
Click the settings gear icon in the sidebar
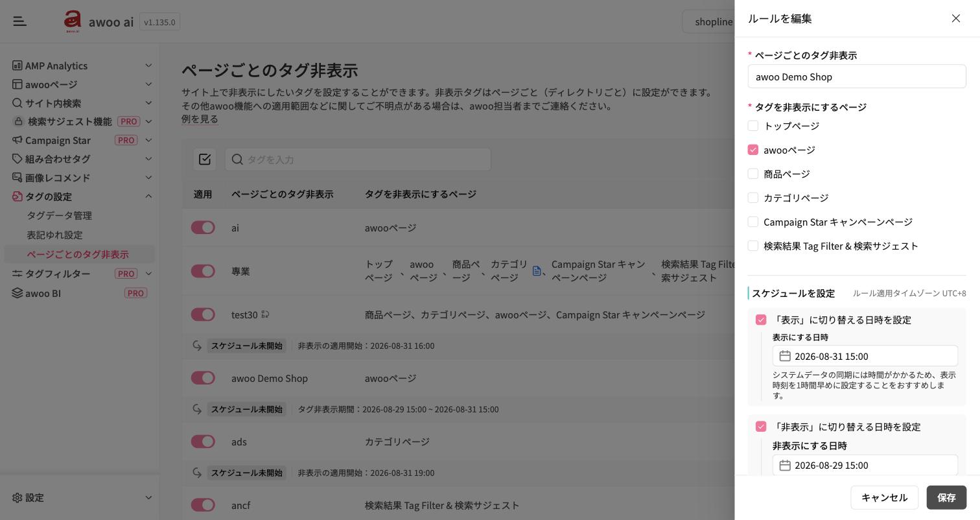pyautogui.click(x=17, y=498)
